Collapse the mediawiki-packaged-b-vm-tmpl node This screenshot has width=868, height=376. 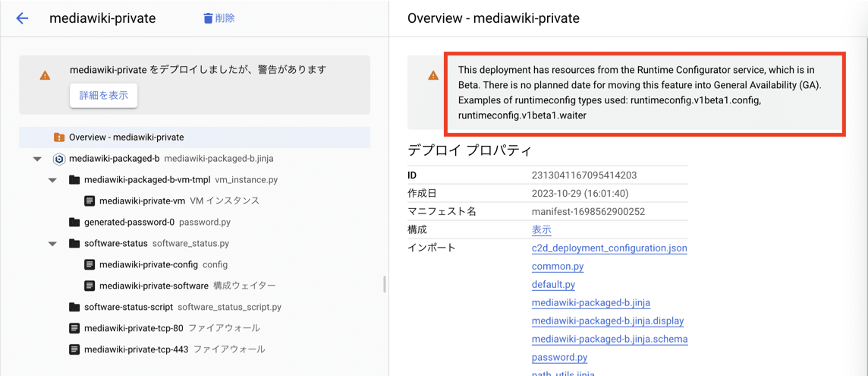click(x=52, y=180)
